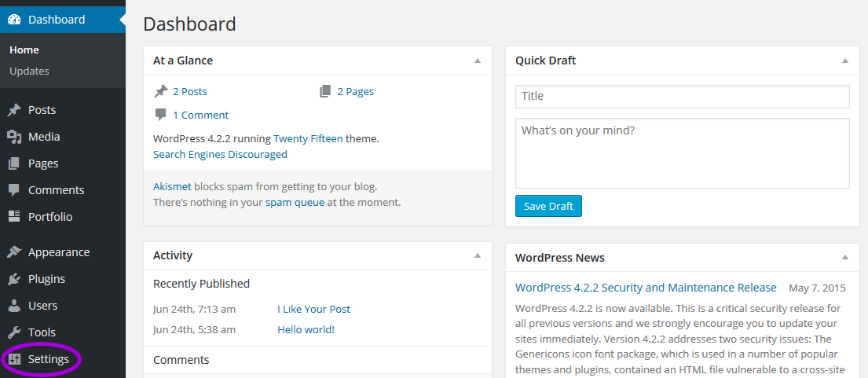The image size is (868, 378).
Task: Go to Updates in Dashboard submenu
Action: [29, 71]
